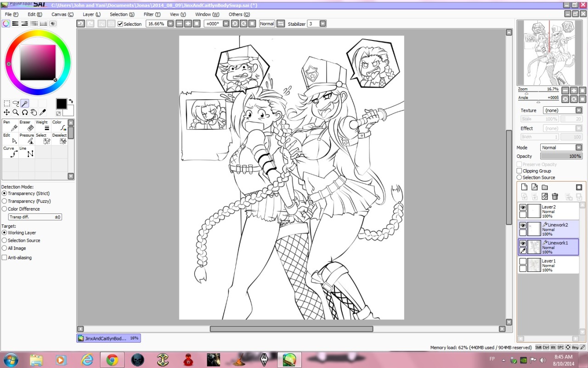The image size is (588, 368).
Task: Choose the Deselect linework tool
Action: pos(59,138)
